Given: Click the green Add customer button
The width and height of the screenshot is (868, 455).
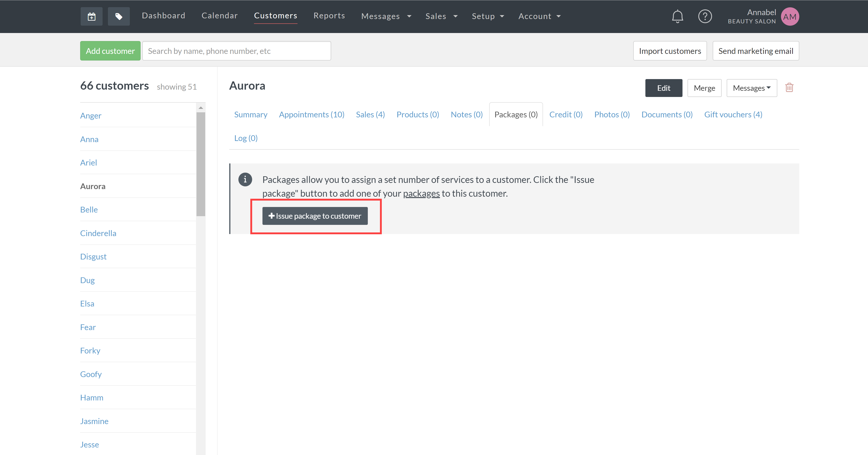Looking at the screenshot, I should 110,51.
